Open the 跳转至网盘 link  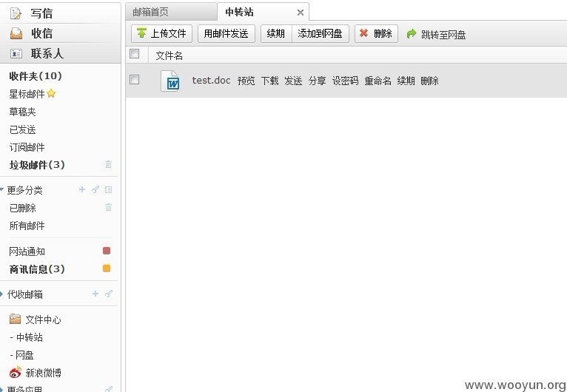click(x=443, y=35)
